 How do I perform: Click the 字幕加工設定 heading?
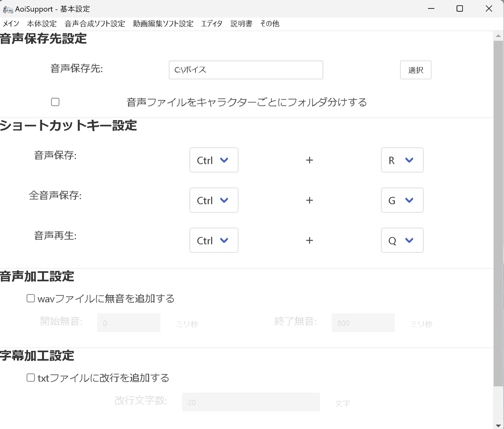[x=37, y=356]
